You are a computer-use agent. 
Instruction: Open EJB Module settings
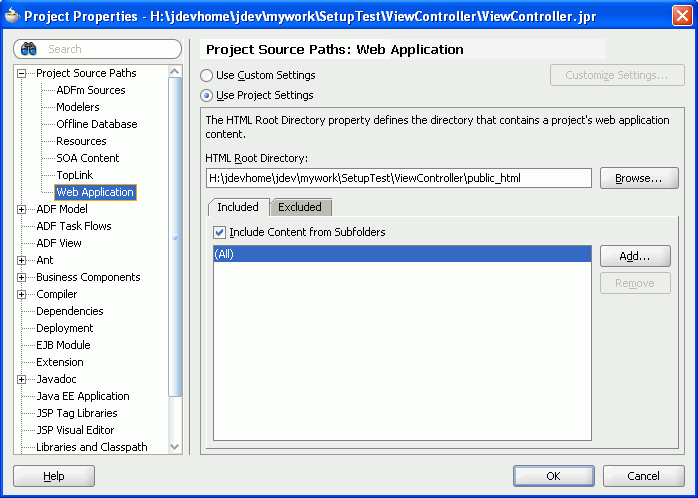coord(63,345)
